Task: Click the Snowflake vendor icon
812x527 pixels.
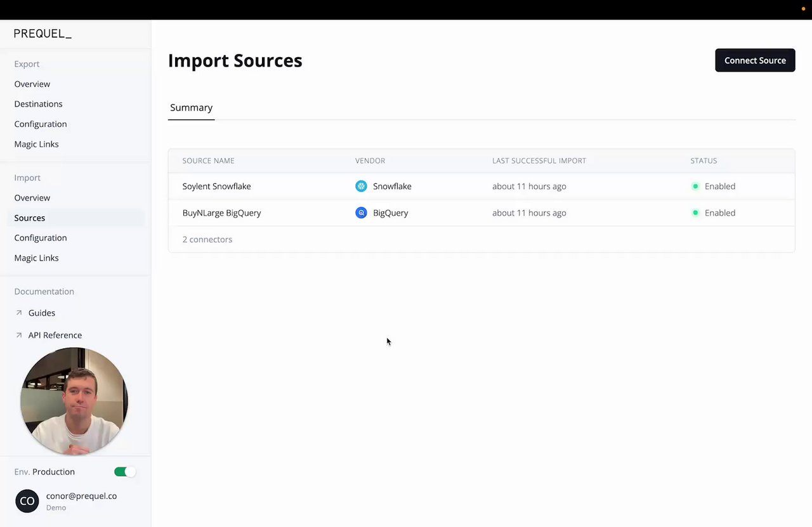Action: [x=361, y=186]
